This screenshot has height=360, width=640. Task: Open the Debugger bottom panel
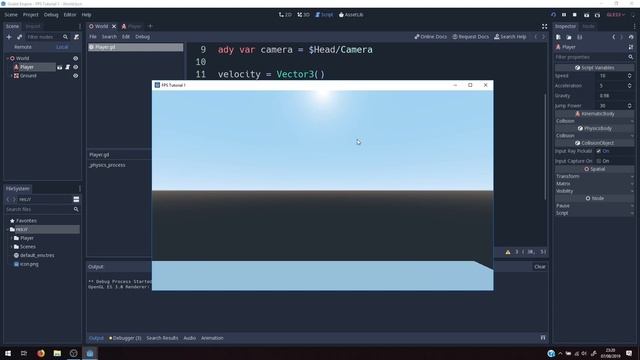[x=125, y=338]
